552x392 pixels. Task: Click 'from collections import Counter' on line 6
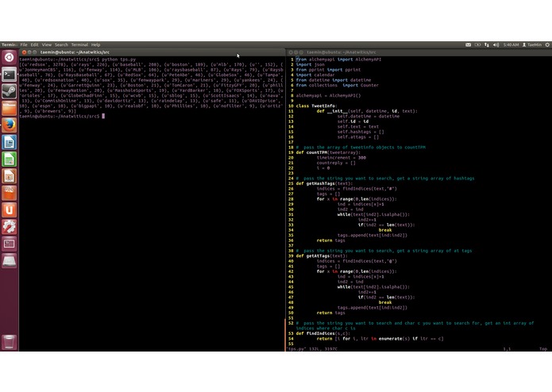point(338,85)
